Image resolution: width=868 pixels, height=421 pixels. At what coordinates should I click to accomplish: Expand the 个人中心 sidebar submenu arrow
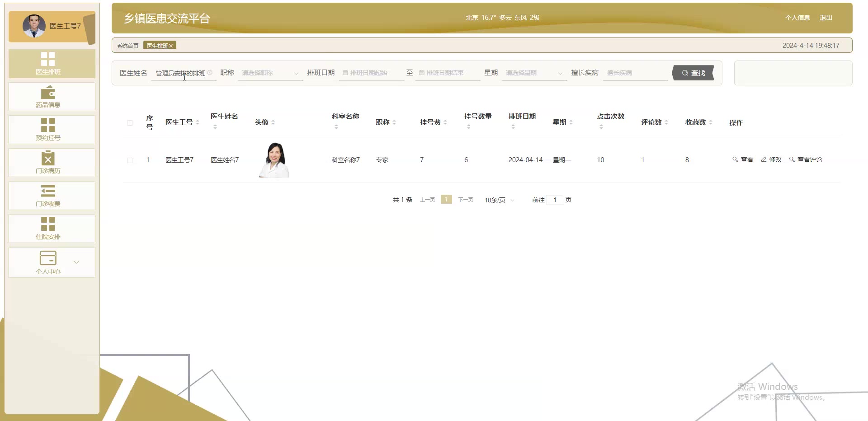click(x=76, y=262)
